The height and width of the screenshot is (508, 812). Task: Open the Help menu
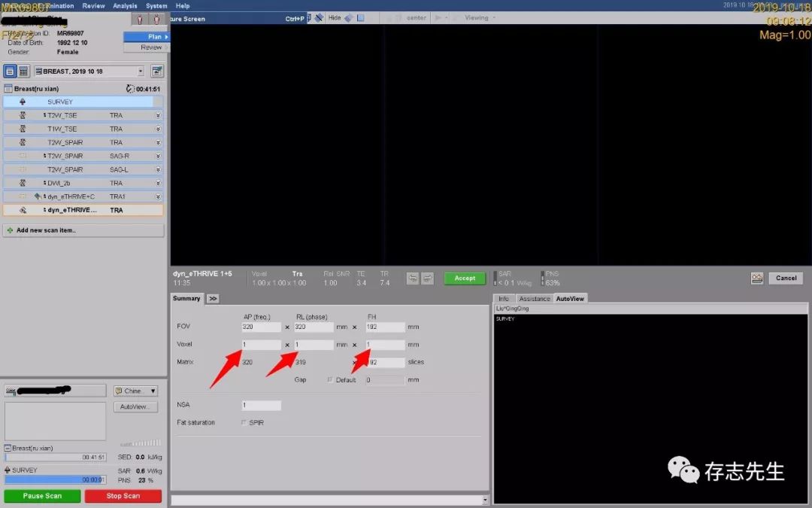pyautogui.click(x=182, y=6)
